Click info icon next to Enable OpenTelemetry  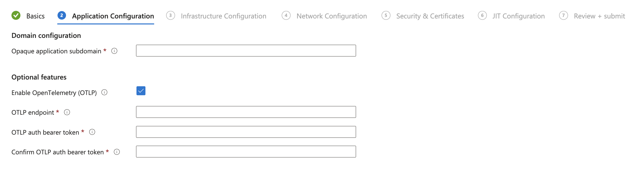pyautogui.click(x=104, y=93)
